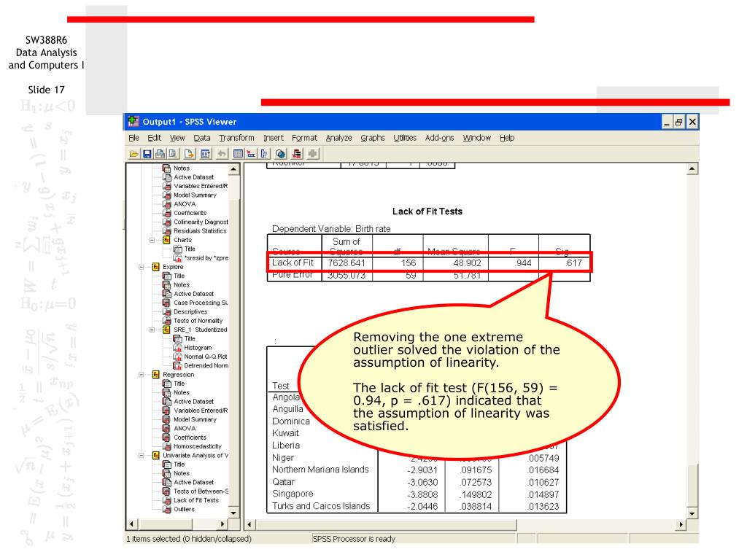Select Residuals Statistics in outline
This screenshot has width=747, height=560.
pos(200,231)
